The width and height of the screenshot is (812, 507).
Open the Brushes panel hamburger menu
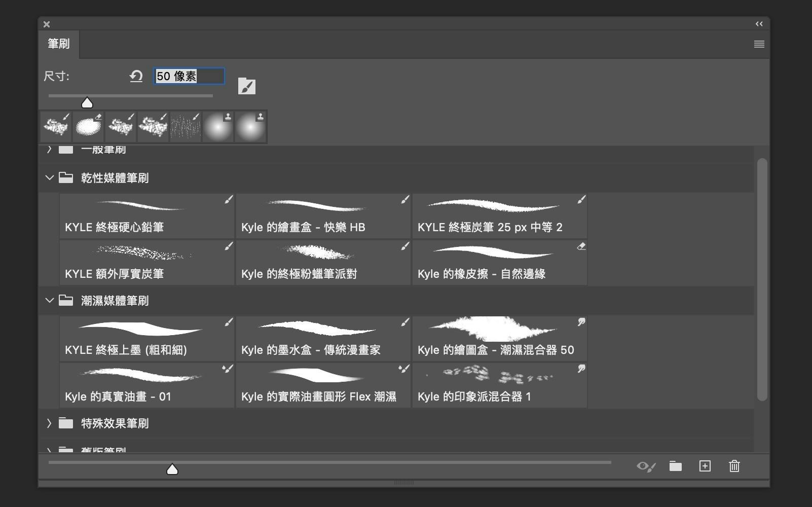tap(759, 44)
